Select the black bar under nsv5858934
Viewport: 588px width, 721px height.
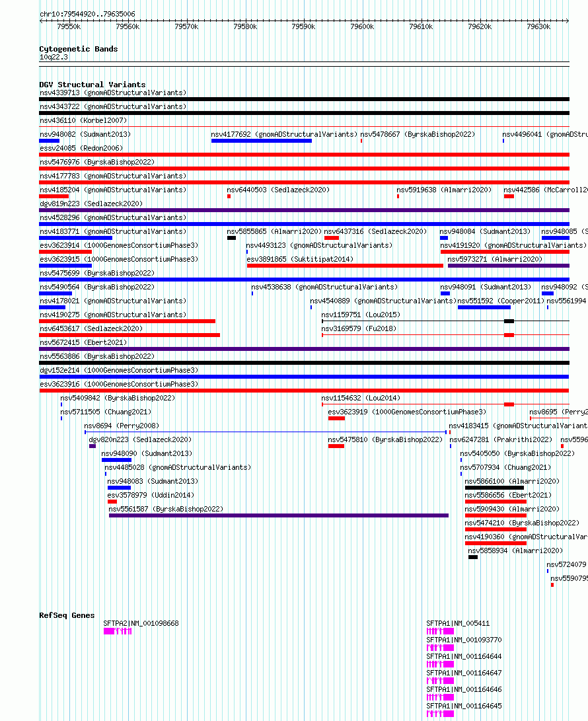473,557
